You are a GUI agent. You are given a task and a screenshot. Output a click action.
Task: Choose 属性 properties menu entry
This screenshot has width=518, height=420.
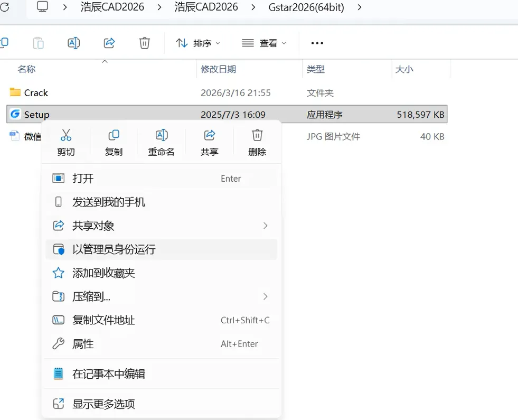tap(161, 344)
